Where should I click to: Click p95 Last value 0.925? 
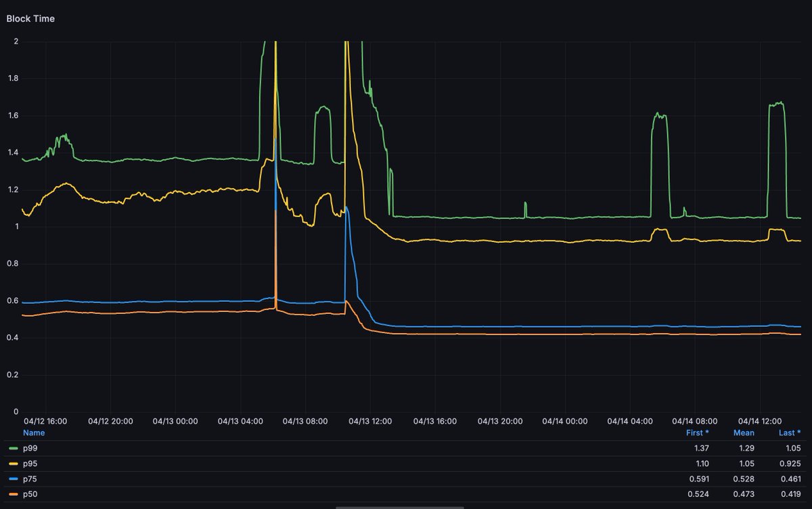(x=790, y=464)
